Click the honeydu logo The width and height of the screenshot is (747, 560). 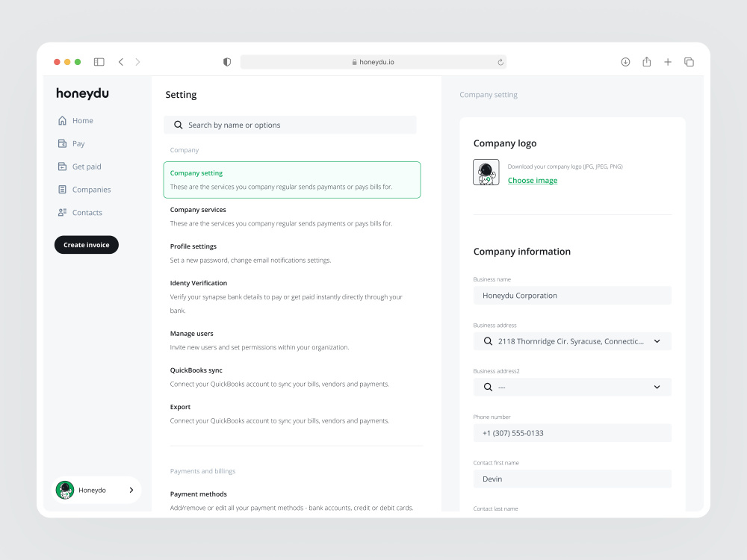(82, 93)
